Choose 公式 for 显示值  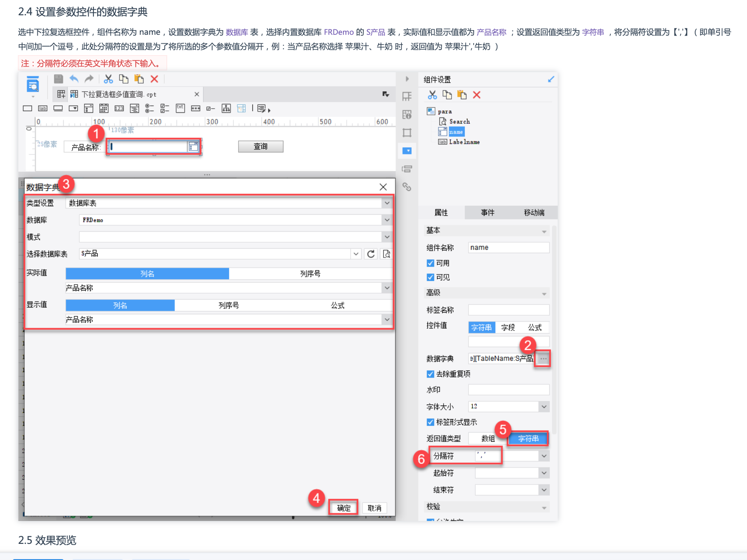pos(338,305)
